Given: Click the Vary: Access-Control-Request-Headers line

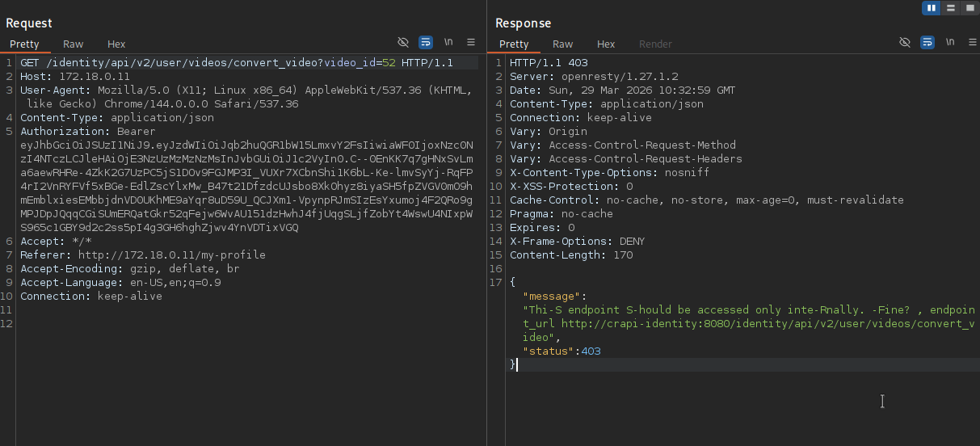Looking at the screenshot, I should point(626,158).
